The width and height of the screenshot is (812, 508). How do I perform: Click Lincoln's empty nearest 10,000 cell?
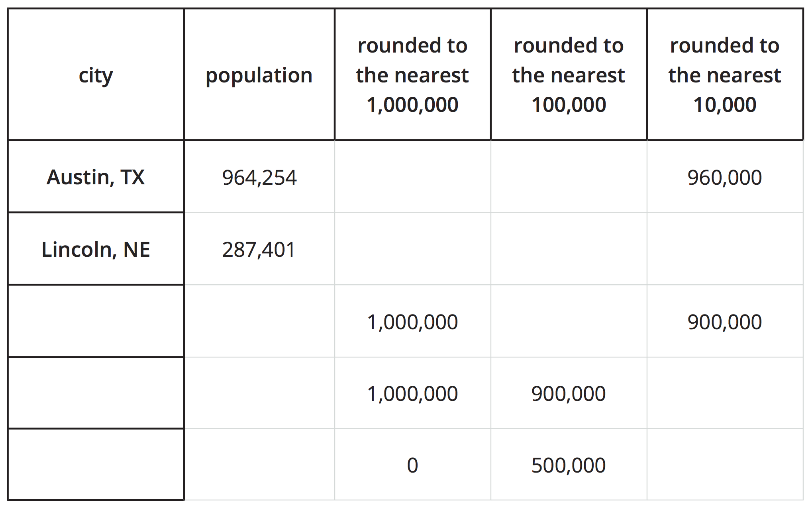(x=725, y=250)
